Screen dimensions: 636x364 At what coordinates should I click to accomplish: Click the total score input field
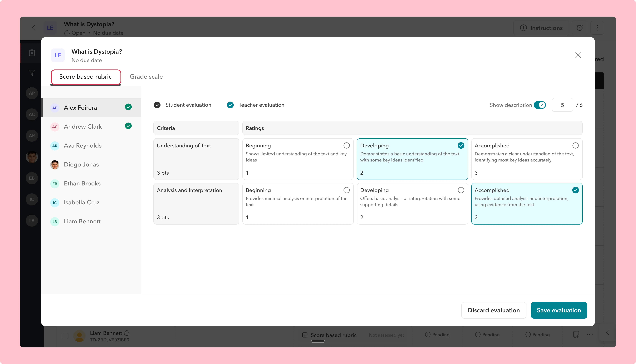[x=562, y=105]
